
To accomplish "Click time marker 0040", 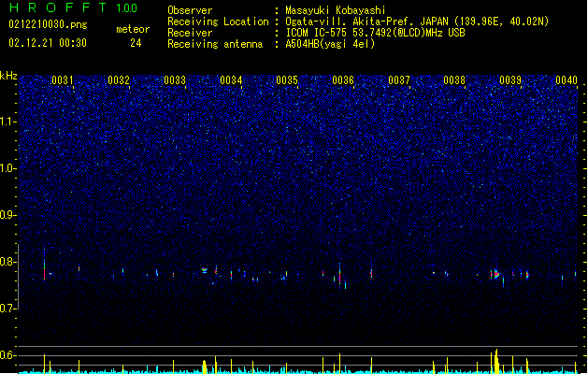I will click(566, 80).
